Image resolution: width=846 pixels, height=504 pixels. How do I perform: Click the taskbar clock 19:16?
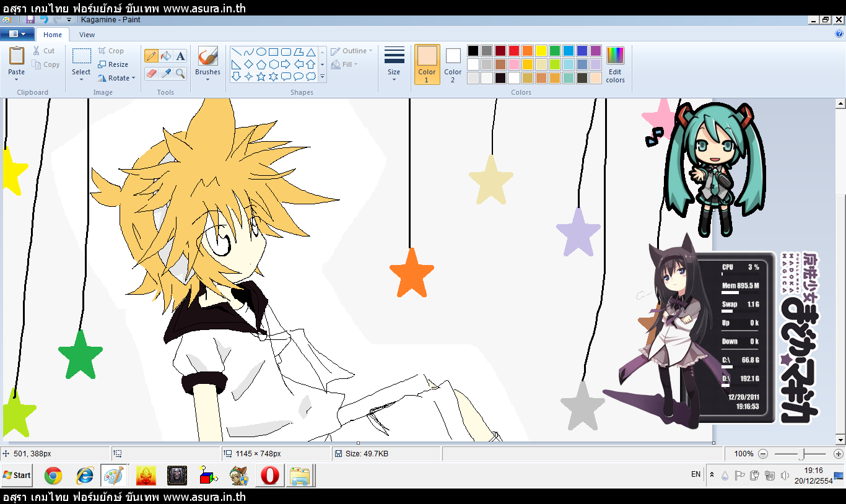point(814,471)
